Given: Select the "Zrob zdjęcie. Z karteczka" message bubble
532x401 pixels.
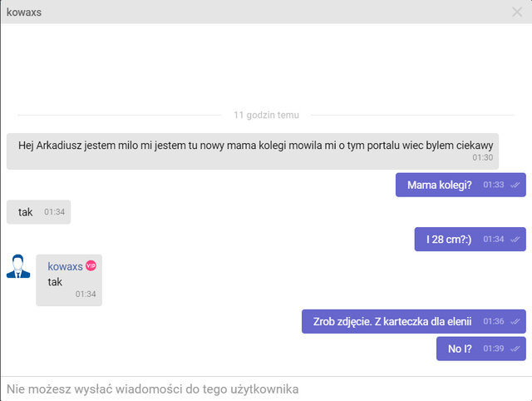Looking at the screenshot, I should (392, 321).
